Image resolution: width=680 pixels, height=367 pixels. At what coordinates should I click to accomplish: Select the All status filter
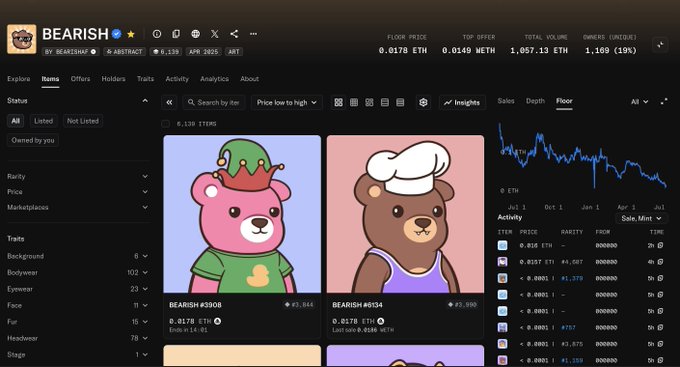pyautogui.click(x=16, y=121)
